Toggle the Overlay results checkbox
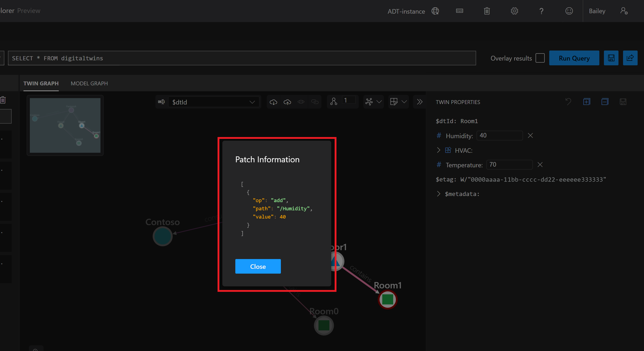Screen dimensions: 644x351 pos(540,58)
